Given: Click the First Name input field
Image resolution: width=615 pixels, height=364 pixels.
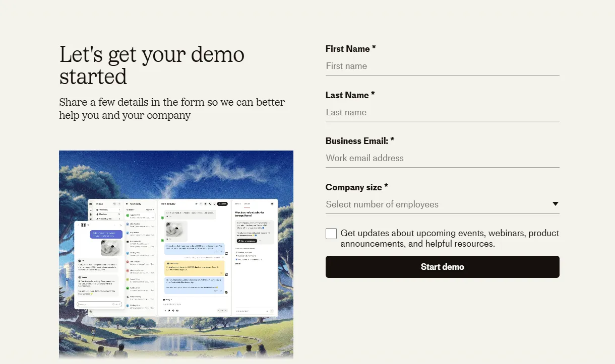Looking at the screenshot, I should click(x=443, y=66).
